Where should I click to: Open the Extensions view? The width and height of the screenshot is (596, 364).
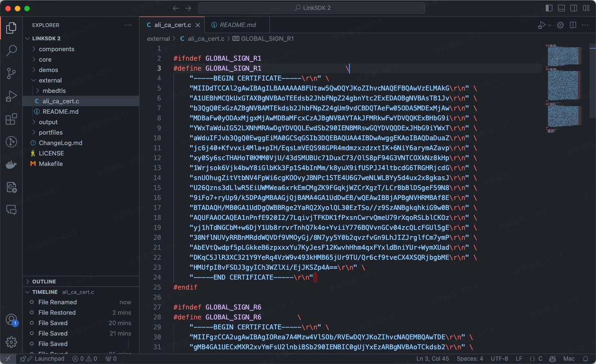[x=11, y=119]
